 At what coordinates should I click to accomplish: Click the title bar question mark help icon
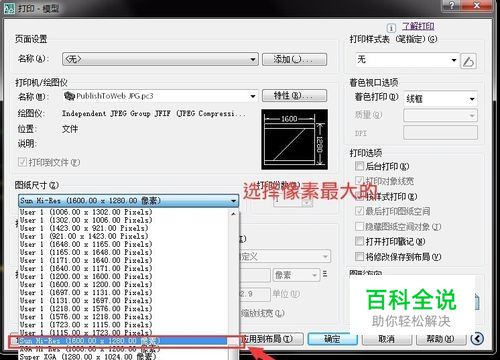point(452,5)
